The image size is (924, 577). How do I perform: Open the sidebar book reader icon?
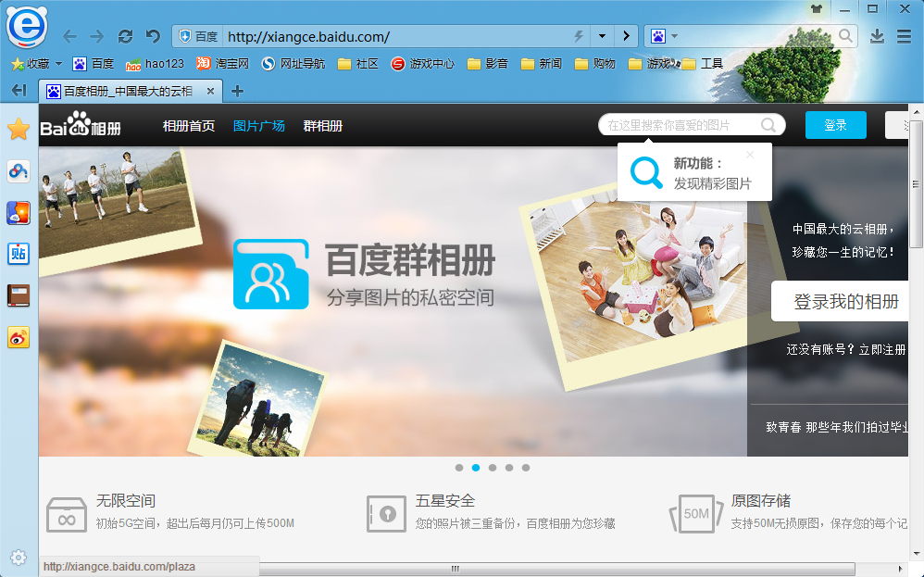19,295
